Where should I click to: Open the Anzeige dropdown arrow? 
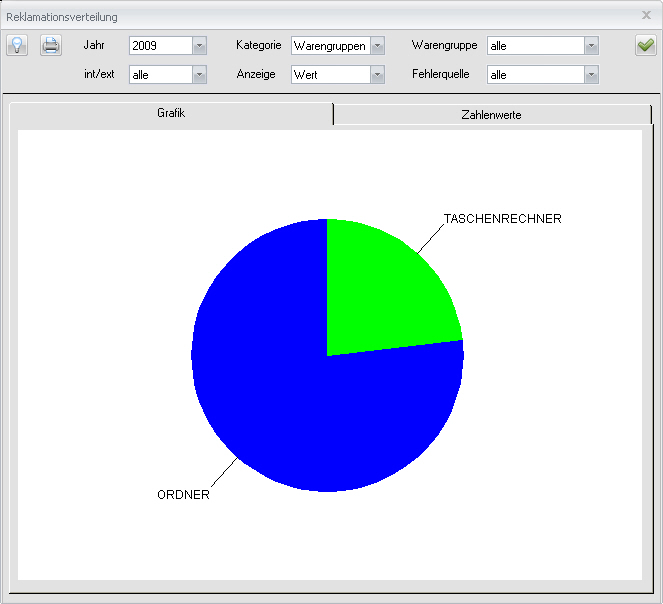(x=377, y=74)
